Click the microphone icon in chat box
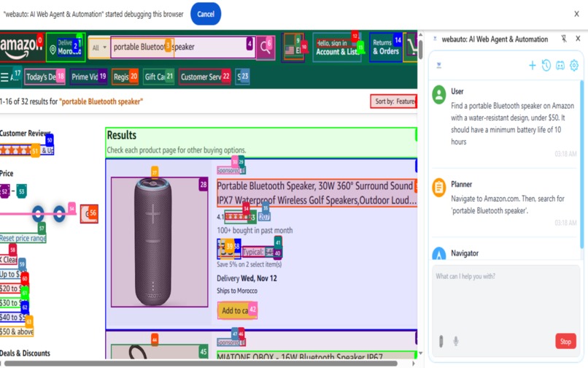This screenshot has height=368, width=588. 456,341
